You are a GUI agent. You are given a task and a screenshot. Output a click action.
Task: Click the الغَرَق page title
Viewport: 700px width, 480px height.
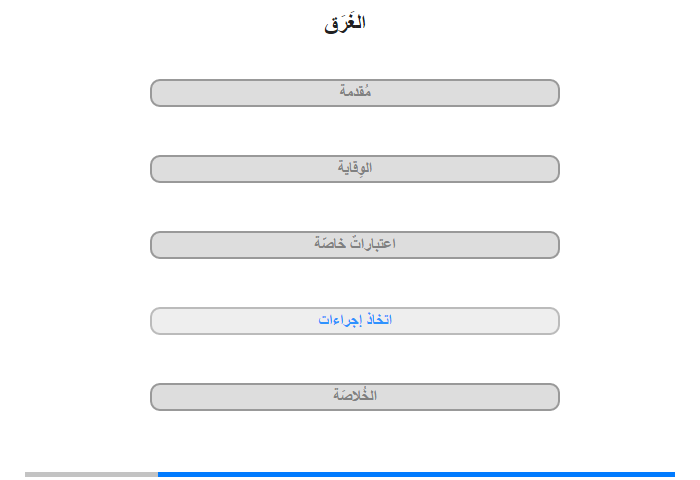[x=345, y=23]
